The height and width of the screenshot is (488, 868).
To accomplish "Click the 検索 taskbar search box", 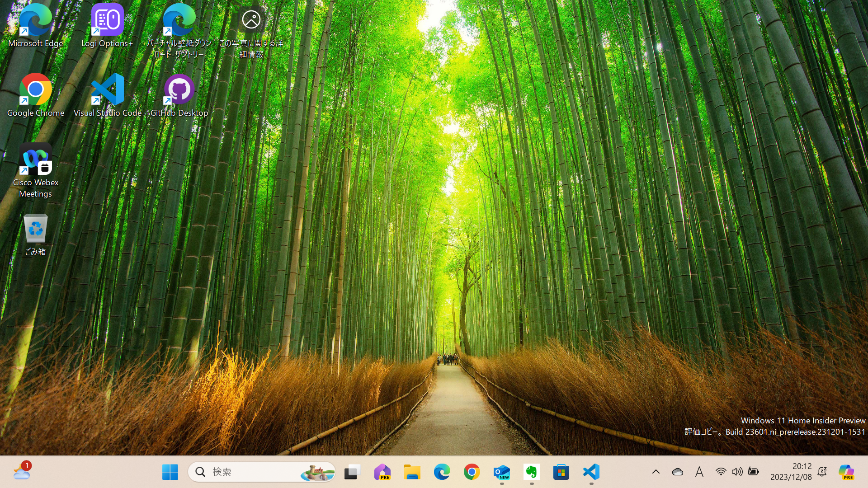I will [262, 472].
